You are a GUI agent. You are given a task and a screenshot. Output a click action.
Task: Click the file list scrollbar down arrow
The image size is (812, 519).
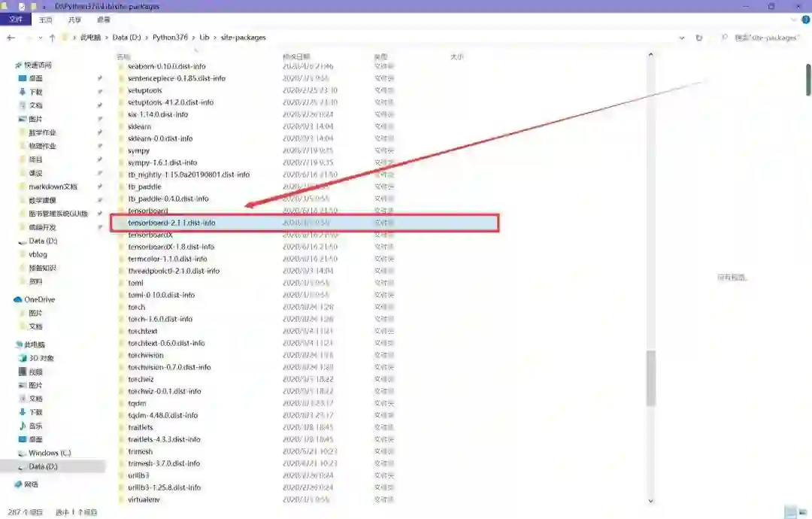tap(651, 501)
